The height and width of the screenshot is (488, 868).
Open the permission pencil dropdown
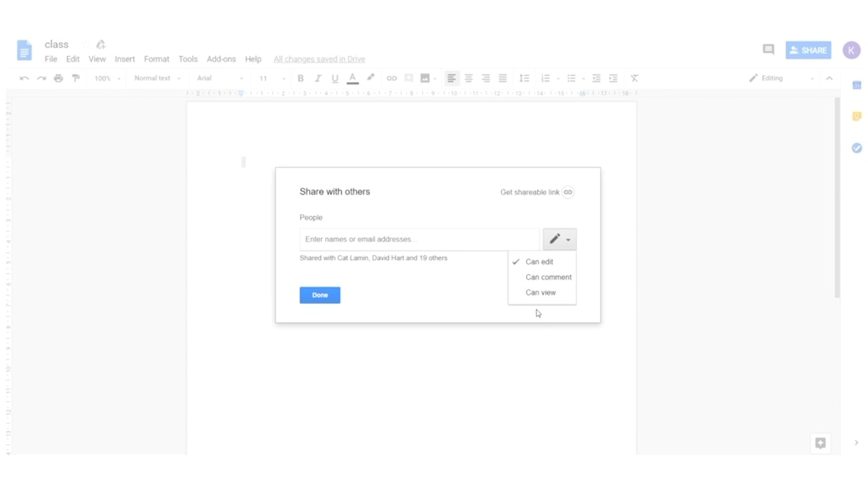559,239
